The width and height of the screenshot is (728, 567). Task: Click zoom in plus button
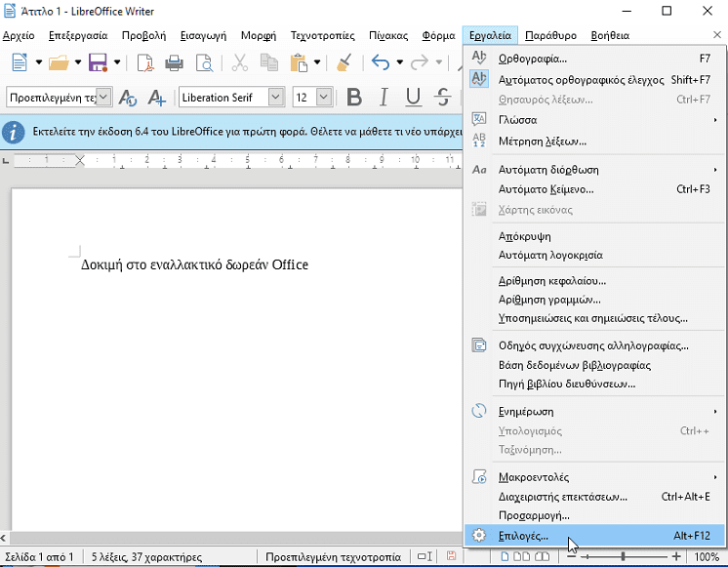(x=676, y=556)
